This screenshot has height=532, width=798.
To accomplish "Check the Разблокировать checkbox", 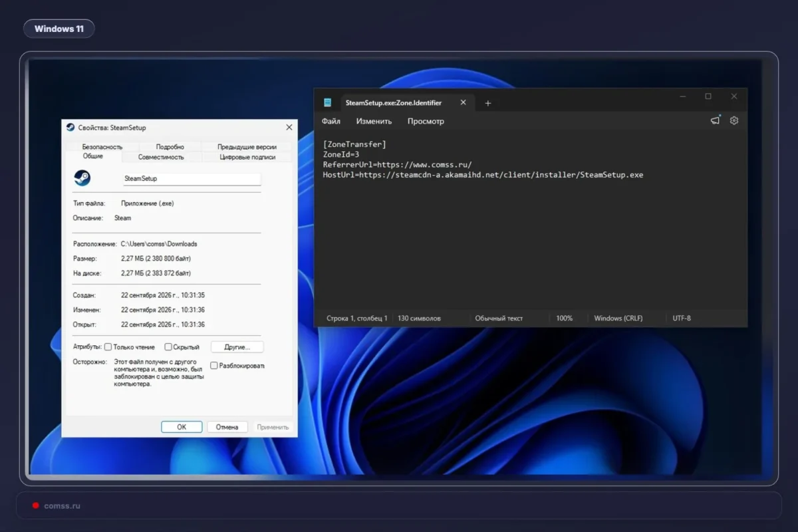I will (x=214, y=366).
